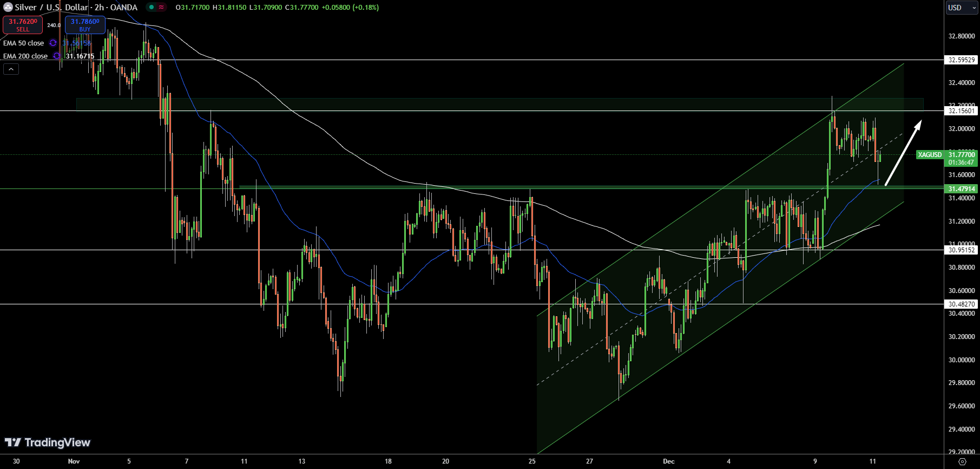Image resolution: width=980 pixels, height=469 pixels.
Task: Click the 30 date on time axis
Action: [x=16, y=461]
